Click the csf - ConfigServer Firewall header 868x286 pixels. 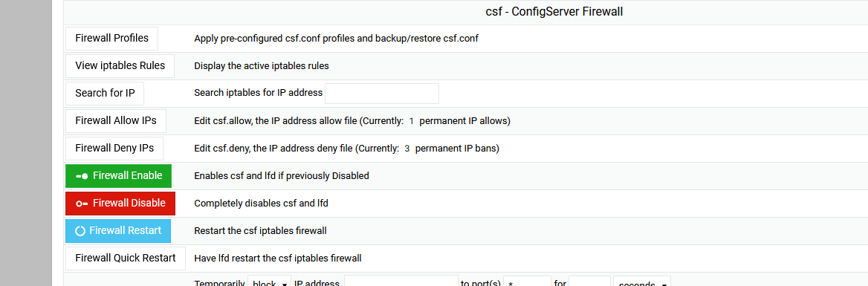(x=554, y=12)
